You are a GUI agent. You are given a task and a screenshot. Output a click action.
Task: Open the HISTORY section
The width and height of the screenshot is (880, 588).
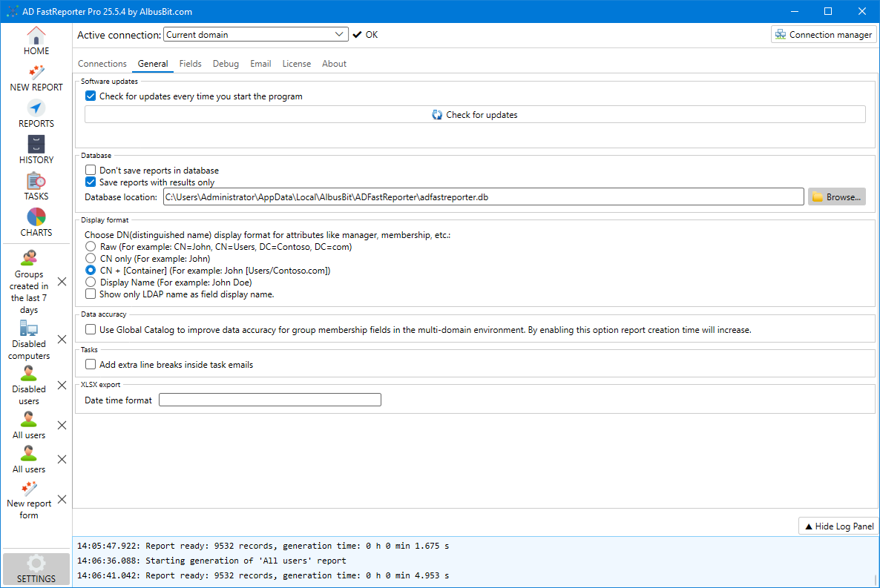[36, 151]
